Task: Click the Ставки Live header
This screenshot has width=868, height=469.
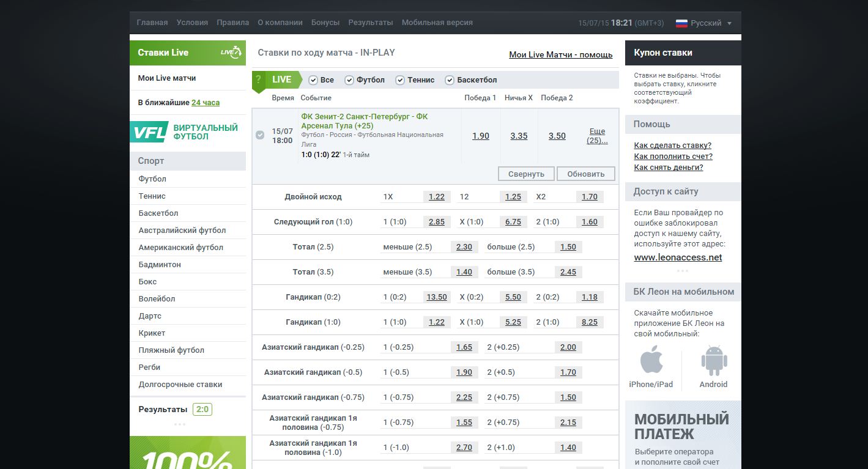Action: pyautogui.click(x=188, y=53)
